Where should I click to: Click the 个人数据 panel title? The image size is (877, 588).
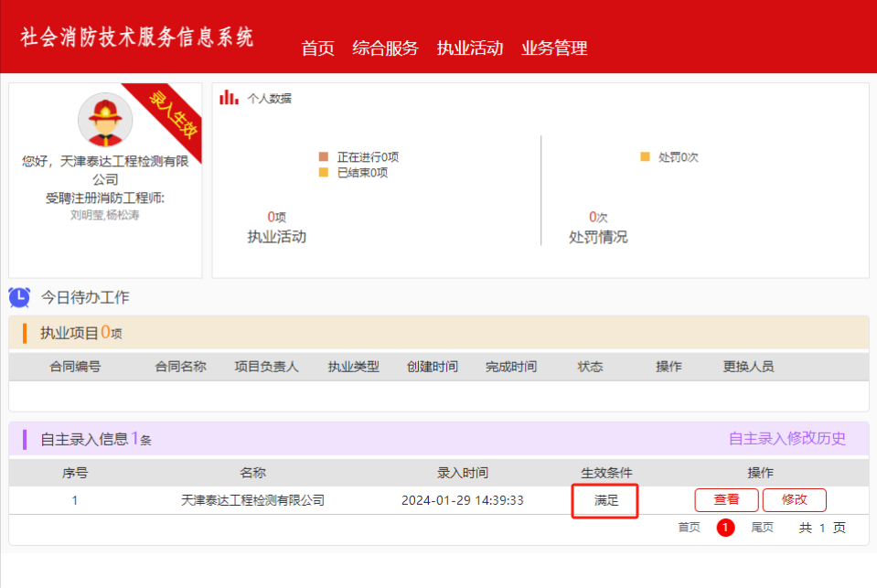coord(270,99)
